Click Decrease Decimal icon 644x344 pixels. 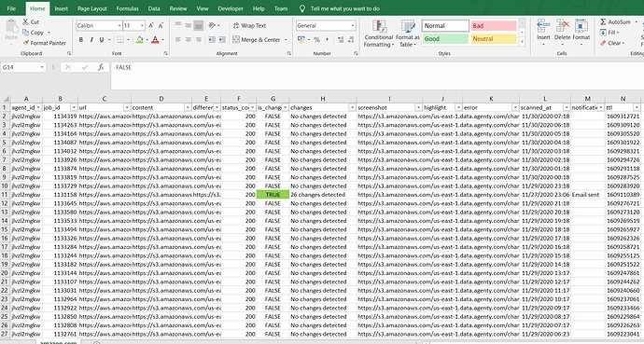pos(351,40)
